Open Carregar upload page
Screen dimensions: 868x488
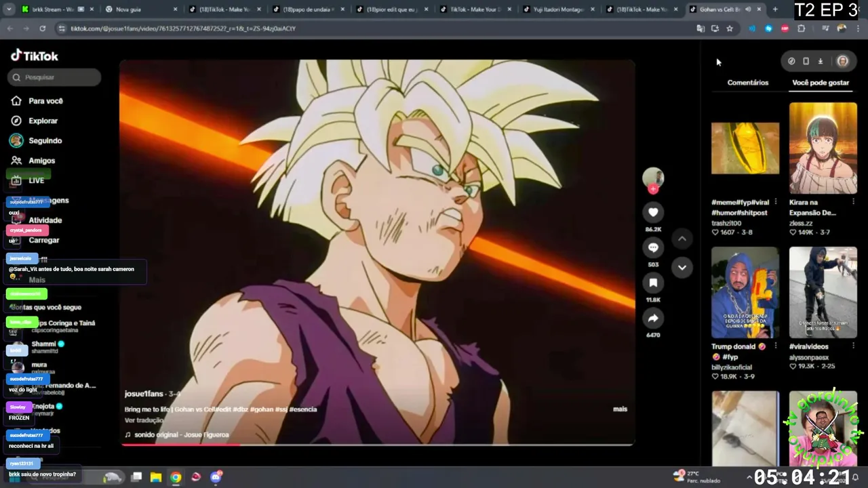click(x=43, y=240)
